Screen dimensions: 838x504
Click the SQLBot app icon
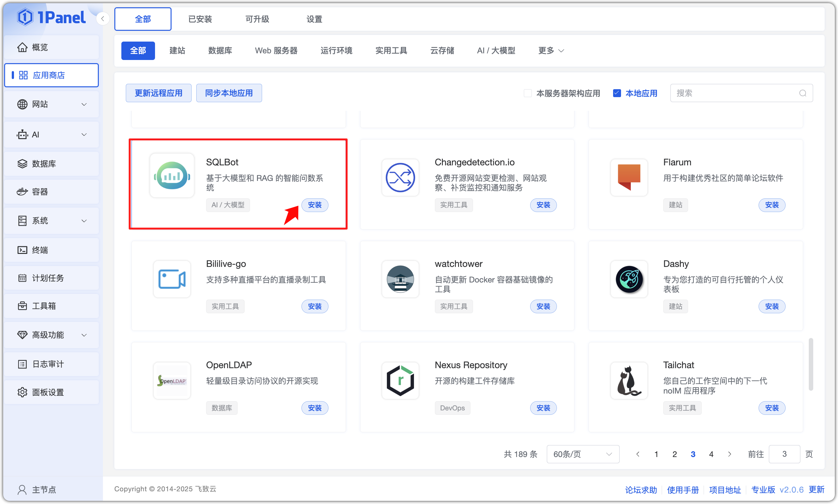click(172, 176)
